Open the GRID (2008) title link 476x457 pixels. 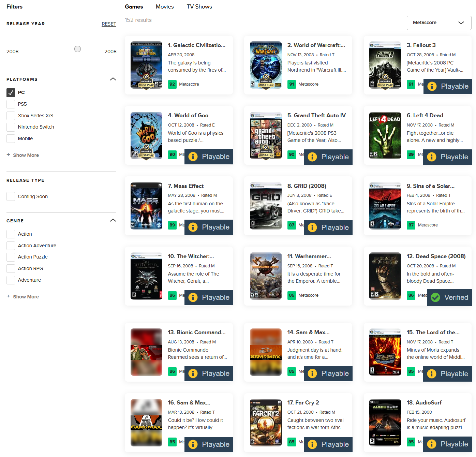307,186
